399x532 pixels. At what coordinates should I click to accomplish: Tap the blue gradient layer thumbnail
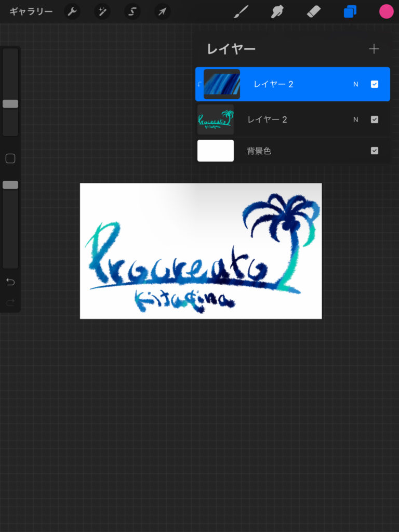tap(221, 84)
